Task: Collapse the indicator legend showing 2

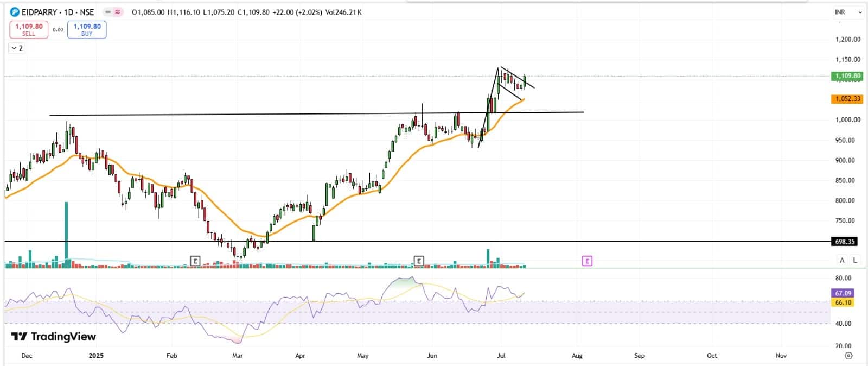Action: 17,48
